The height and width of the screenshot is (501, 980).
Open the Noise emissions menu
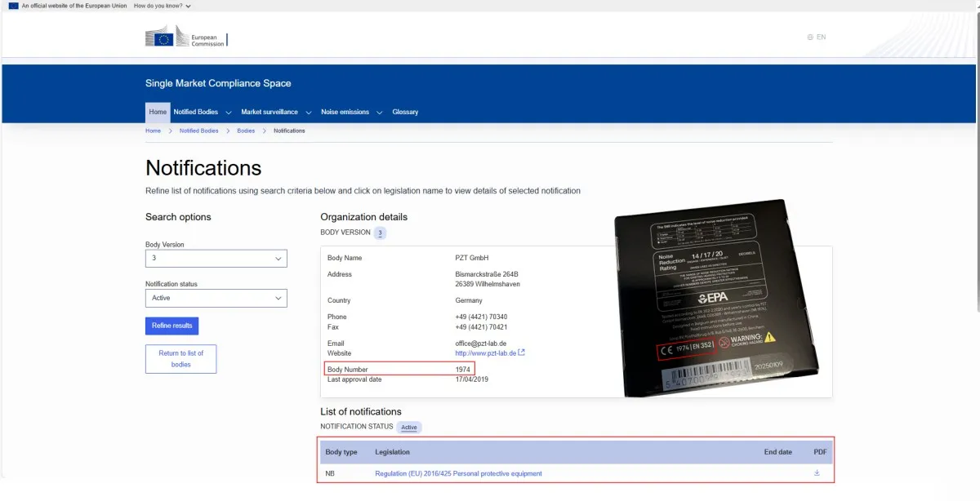[x=350, y=112]
